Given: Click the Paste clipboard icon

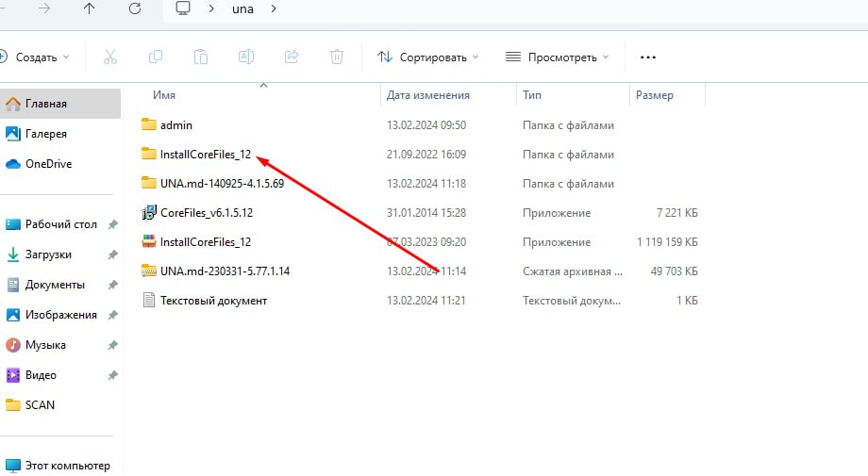Looking at the screenshot, I should 201,57.
